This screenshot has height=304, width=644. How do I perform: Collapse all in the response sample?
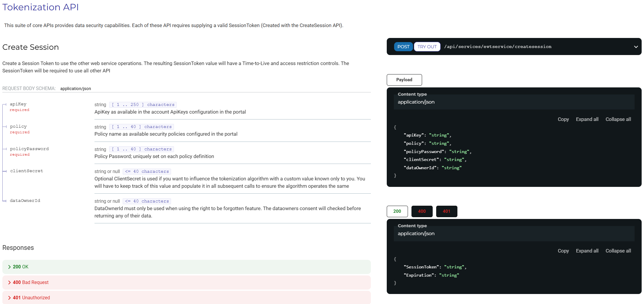coord(618,251)
